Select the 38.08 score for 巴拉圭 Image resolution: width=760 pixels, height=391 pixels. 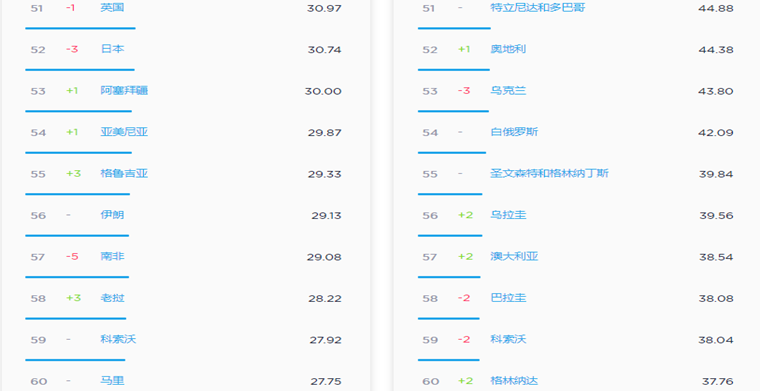point(716,298)
